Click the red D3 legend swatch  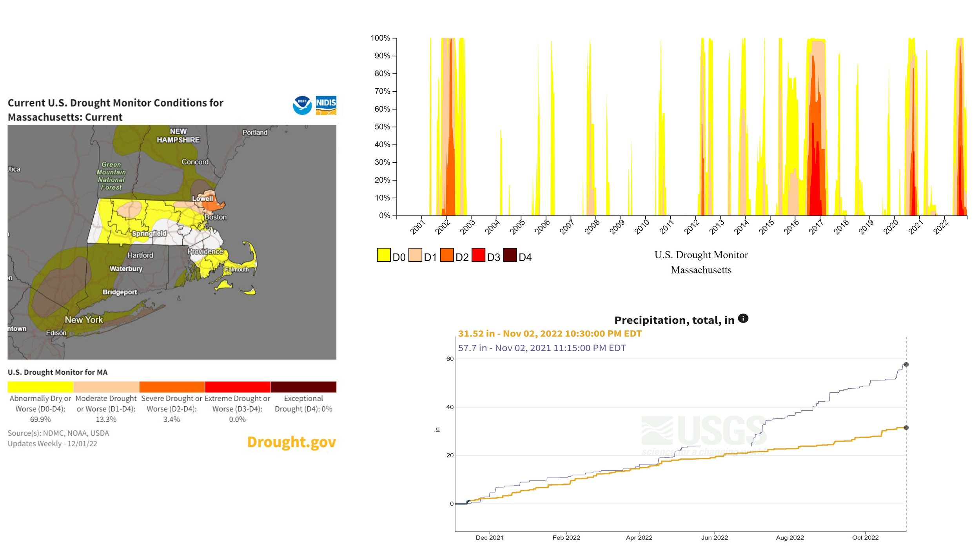[x=478, y=255]
